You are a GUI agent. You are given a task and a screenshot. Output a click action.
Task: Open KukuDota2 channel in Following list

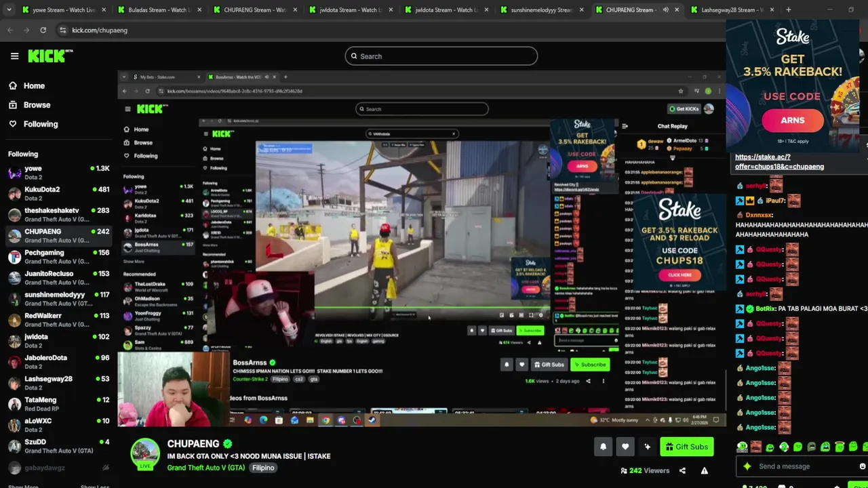(58, 193)
